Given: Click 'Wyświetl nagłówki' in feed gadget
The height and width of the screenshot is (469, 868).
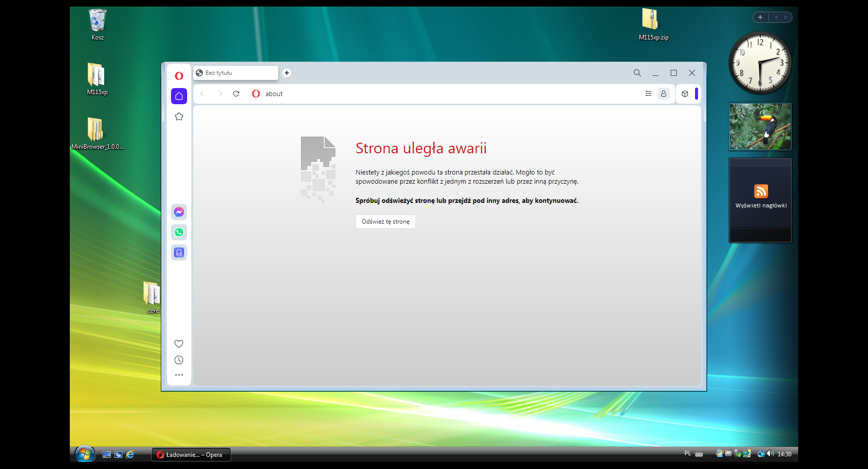Looking at the screenshot, I should [761, 205].
